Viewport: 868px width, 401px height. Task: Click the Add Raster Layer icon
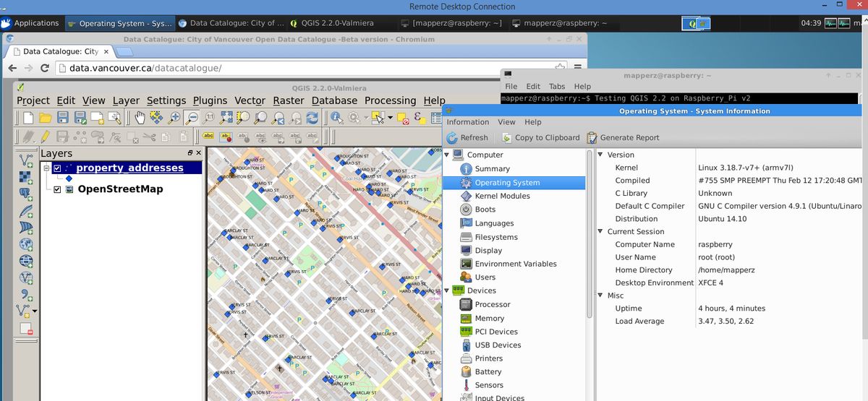[x=27, y=177]
